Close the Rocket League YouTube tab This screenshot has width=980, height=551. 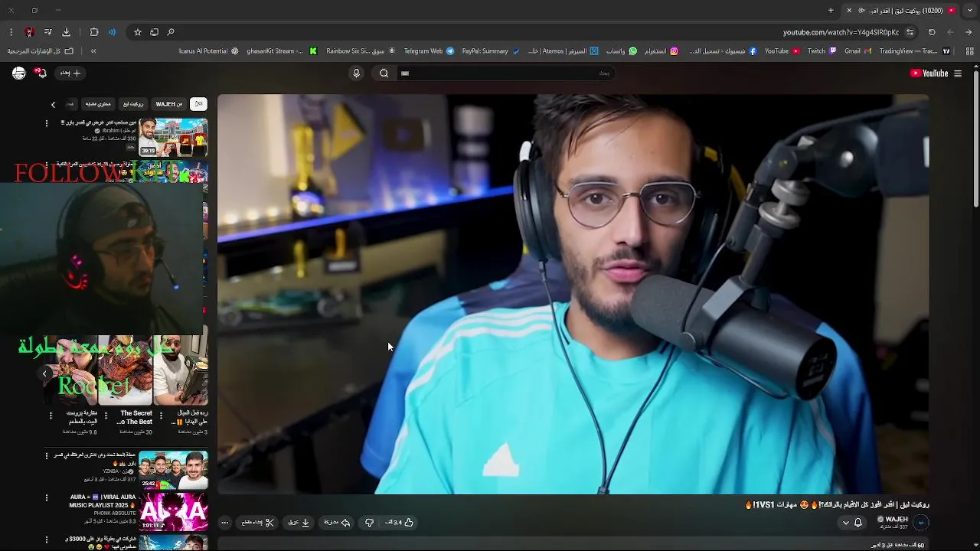coord(848,11)
